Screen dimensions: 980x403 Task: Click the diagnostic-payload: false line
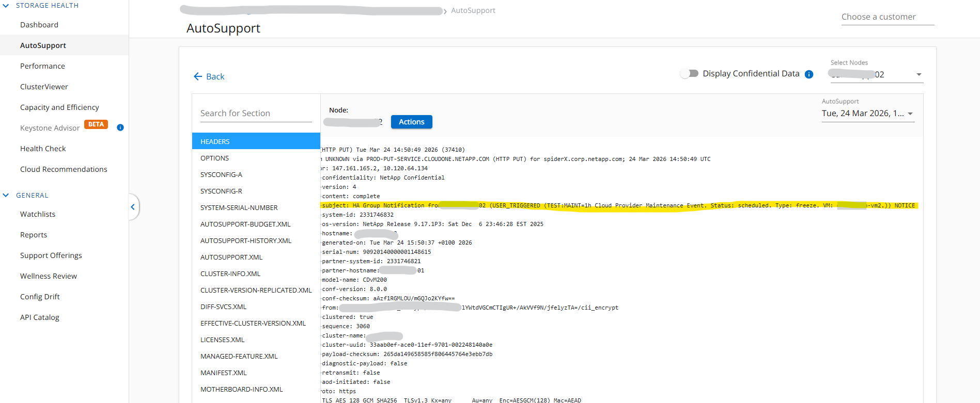364,363
